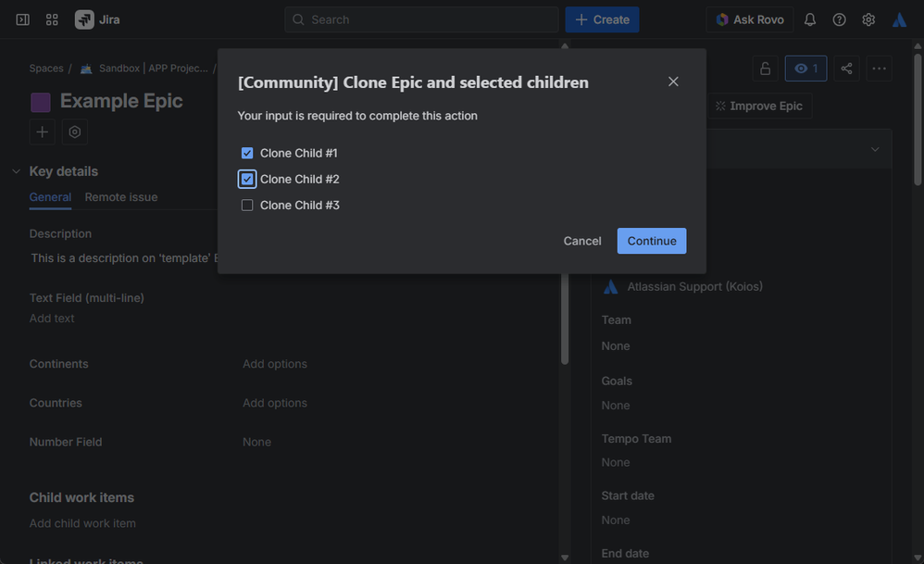Click Cancel in the dialog
The height and width of the screenshot is (564, 924).
pos(582,241)
